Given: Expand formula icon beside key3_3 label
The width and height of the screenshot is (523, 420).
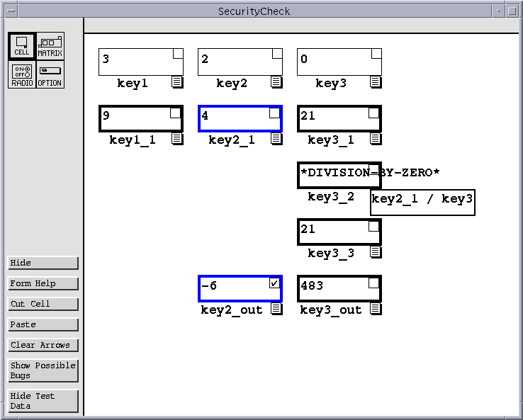Looking at the screenshot, I should pos(375,252).
